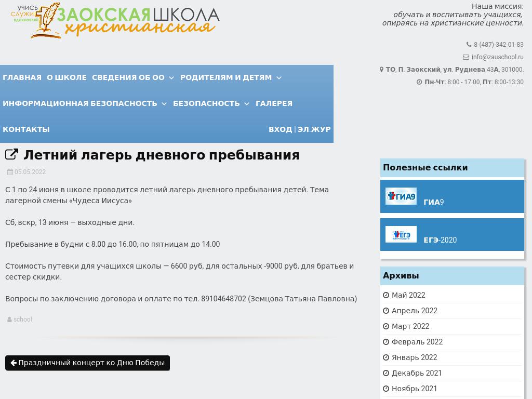The height and width of the screenshot is (399, 532).
Task: Open the Март 2022 archive
Action: pyautogui.click(x=410, y=326)
